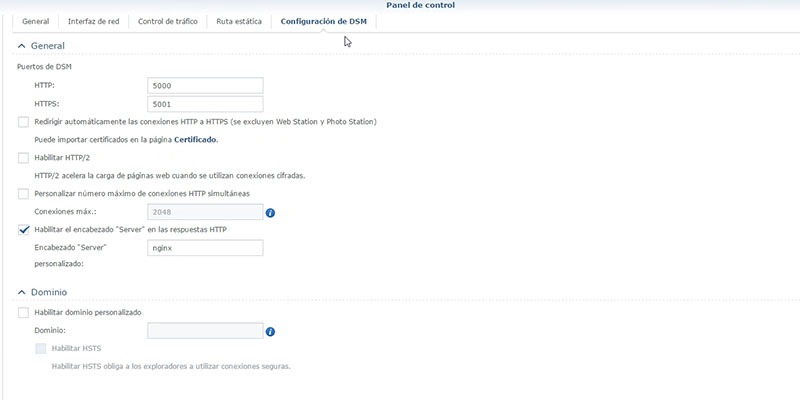Select the Configuración de DSM tab

pos(323,21)
